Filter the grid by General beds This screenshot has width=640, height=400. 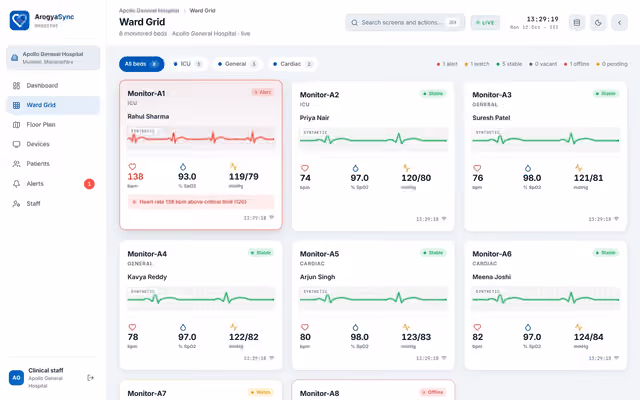click(x=238, y=64)
